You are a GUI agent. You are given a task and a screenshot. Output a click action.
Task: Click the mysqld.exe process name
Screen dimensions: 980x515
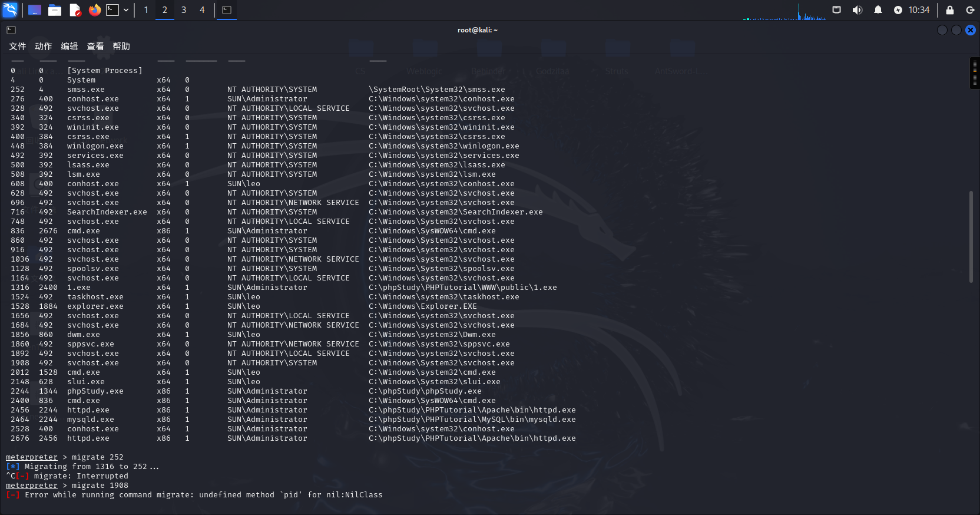[x=91, y=420]
